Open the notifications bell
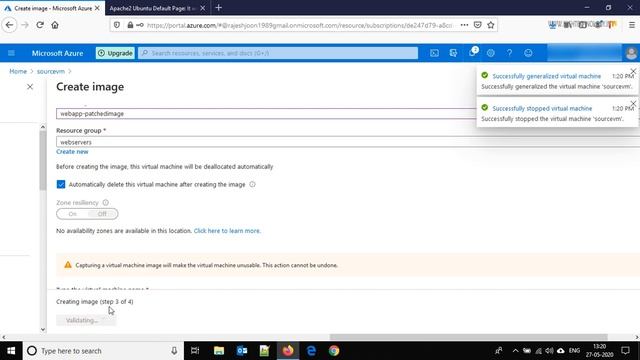 (472, 53)
